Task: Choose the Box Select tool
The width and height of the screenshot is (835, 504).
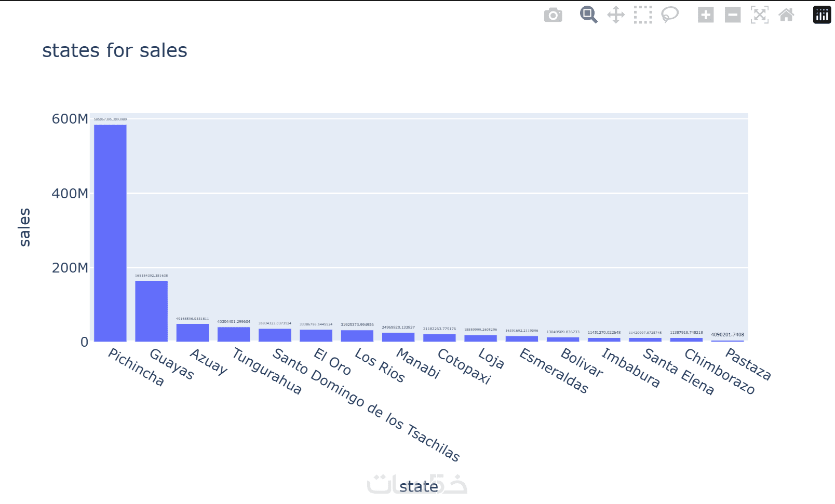Action: click(643, 15)
